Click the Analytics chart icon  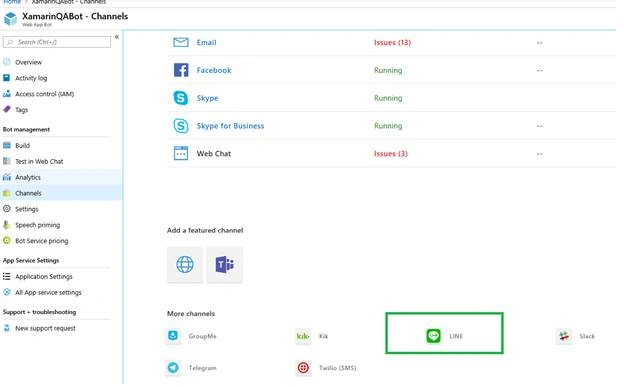[7, 177]
